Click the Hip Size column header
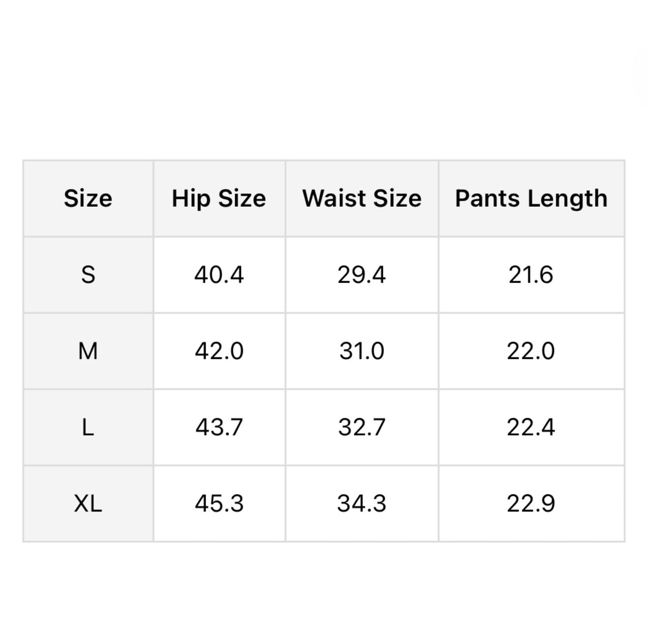Viewport: 648px width, 644px height. click(219, 198)
